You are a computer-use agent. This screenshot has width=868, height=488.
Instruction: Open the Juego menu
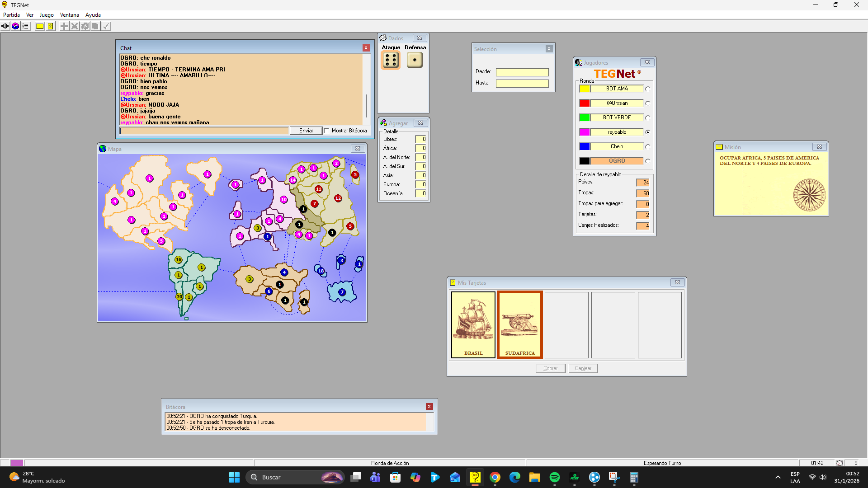[47, 15]
